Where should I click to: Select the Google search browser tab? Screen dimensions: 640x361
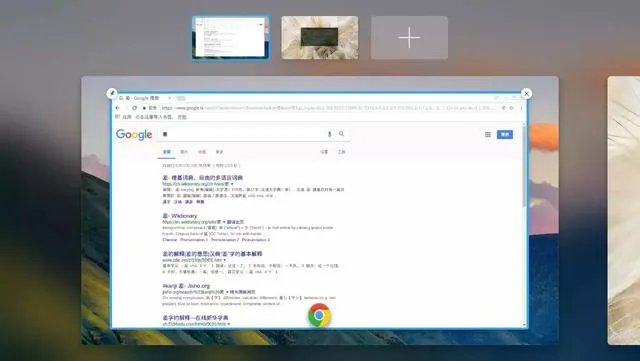[x=145, y=98]
